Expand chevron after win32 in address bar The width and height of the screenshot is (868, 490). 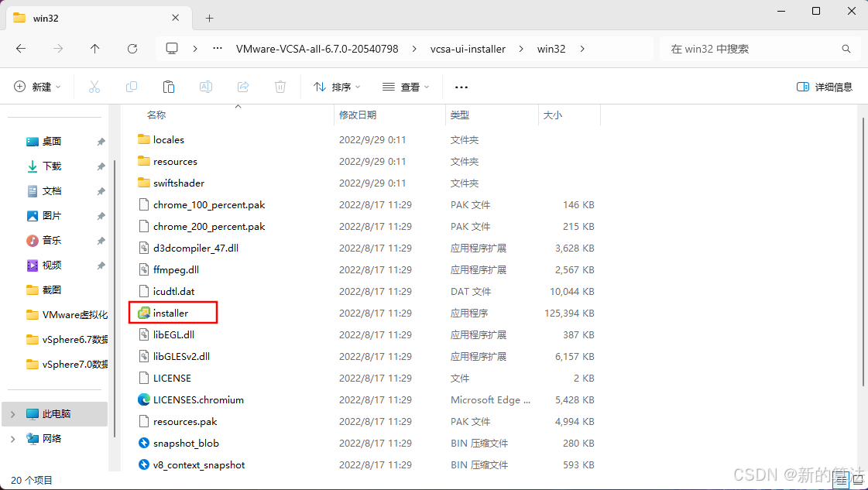point(582,49)
